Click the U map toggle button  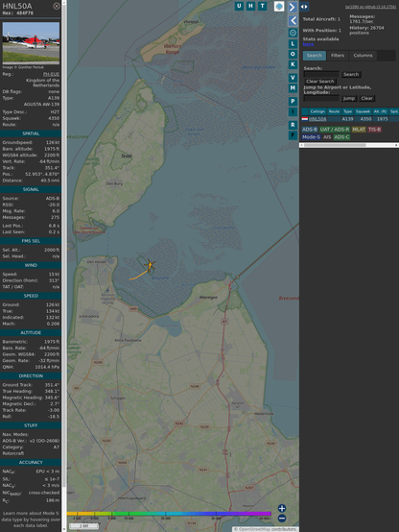[239, 6]
